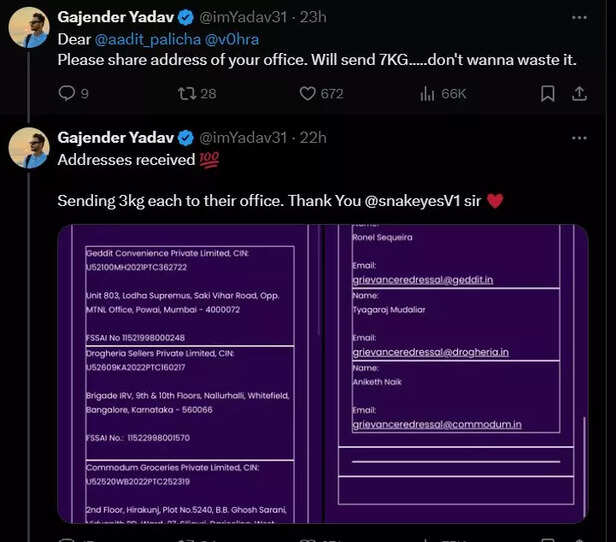Open profile picture on the second tweet
This screenshot has height=542, width=616.
[30, 147]
